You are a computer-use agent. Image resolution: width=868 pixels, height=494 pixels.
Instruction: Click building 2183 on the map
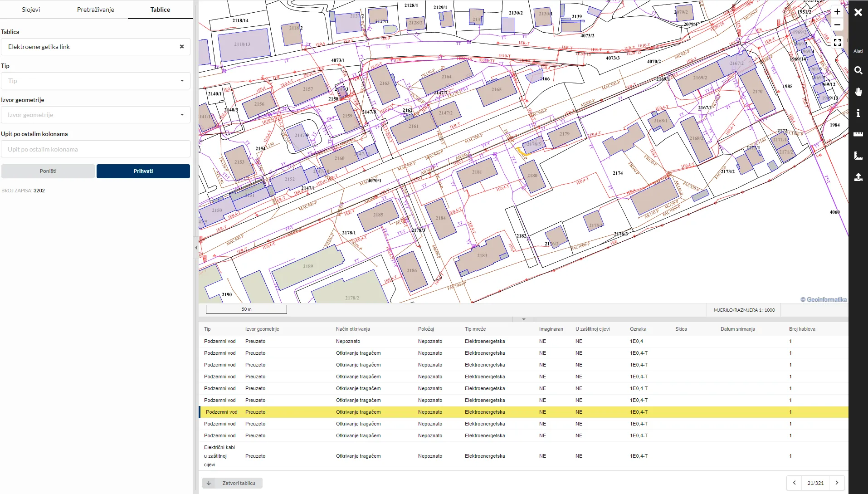click(482, 255)
